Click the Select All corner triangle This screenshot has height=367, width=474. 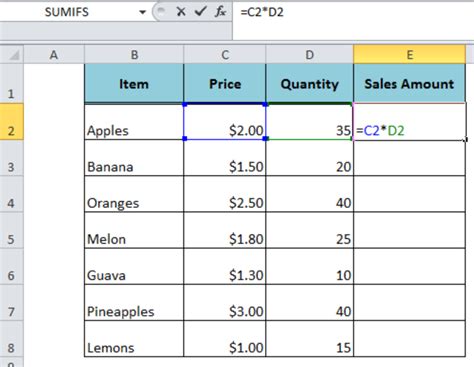pyautogui.click(x=12, y=54)
